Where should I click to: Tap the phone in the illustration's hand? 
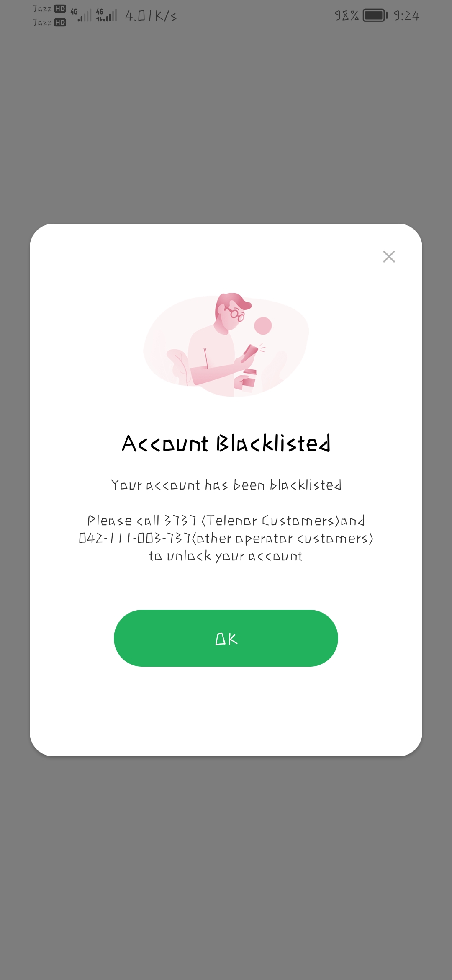coord(250,352)
